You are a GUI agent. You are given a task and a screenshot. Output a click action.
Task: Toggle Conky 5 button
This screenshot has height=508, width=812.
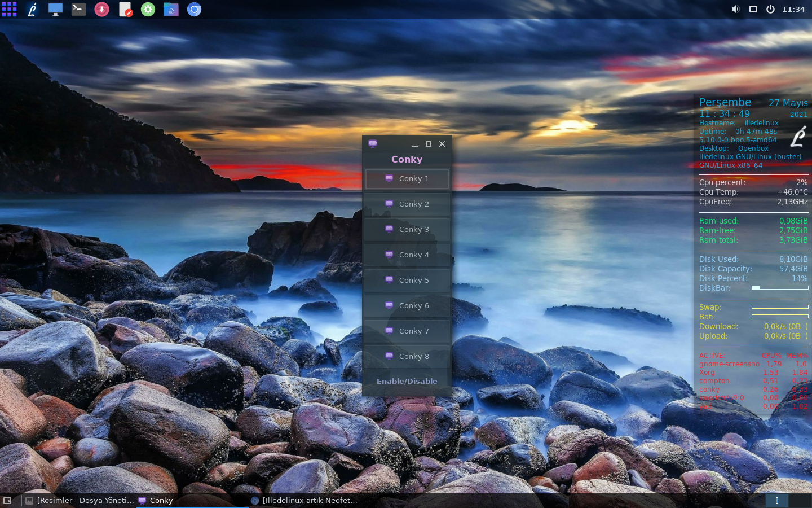click(407, 281)
